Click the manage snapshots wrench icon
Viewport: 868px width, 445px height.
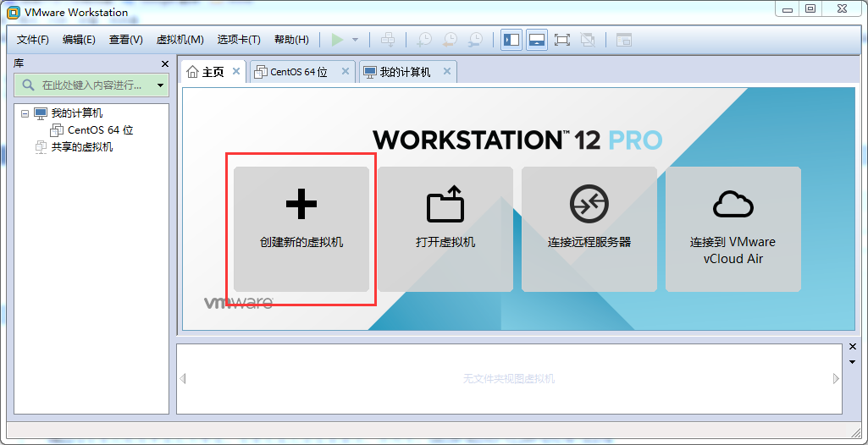click(x=476, y=40)
